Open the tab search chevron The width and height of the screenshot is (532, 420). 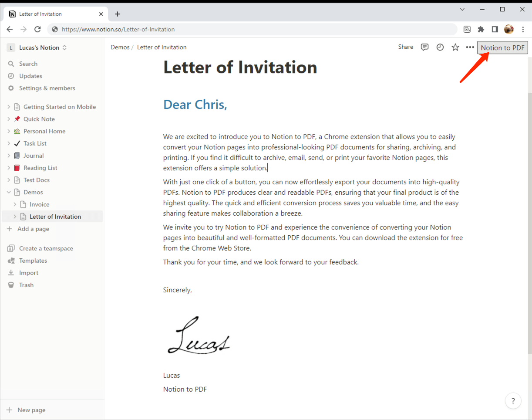click(462, 9)
